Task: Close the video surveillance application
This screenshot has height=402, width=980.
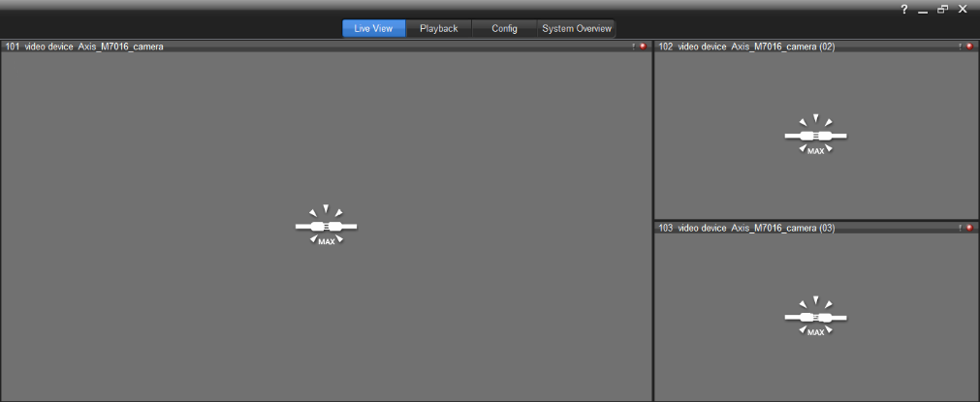Action: point(963,9)
